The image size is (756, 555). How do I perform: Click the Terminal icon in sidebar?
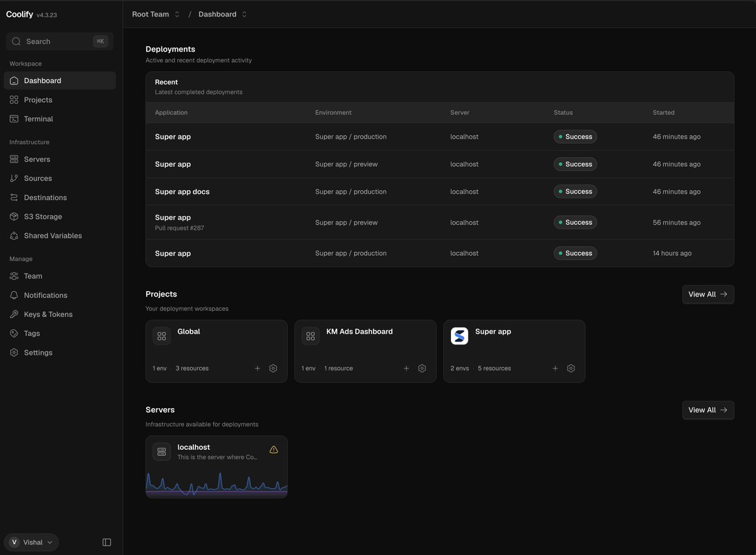pyautogui.click(x=14, y=118)
